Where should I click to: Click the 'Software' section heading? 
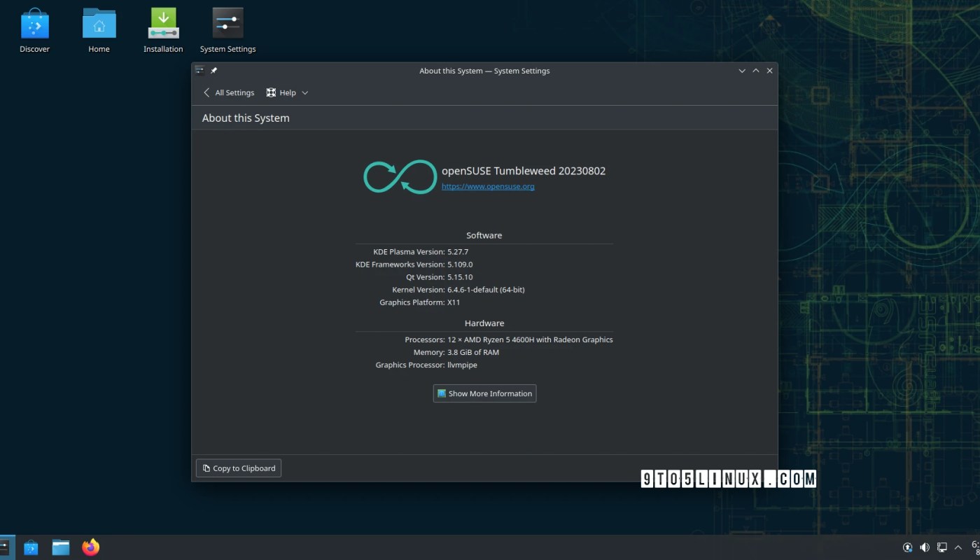(x=484, y=235)
